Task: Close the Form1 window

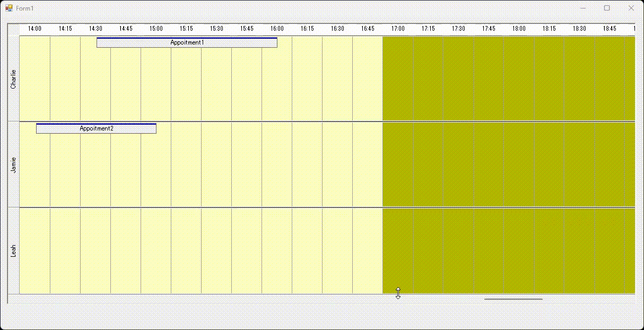Action: pyautogui.click(x=631, y=8)
